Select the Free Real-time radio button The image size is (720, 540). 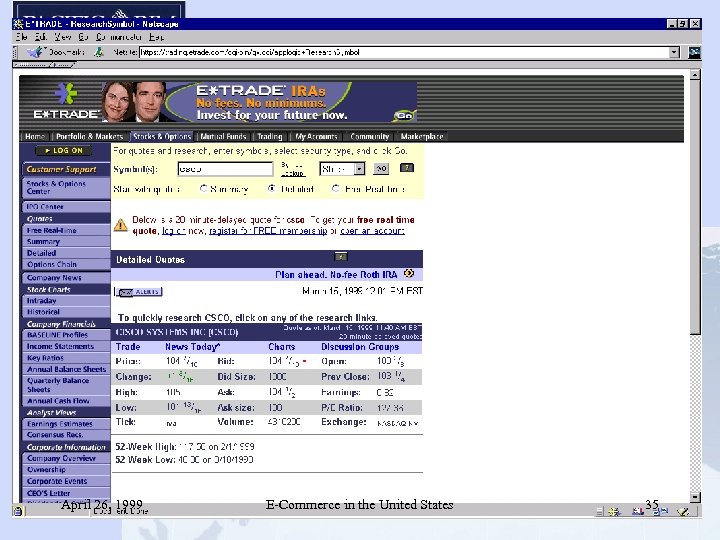coord(336,188)
